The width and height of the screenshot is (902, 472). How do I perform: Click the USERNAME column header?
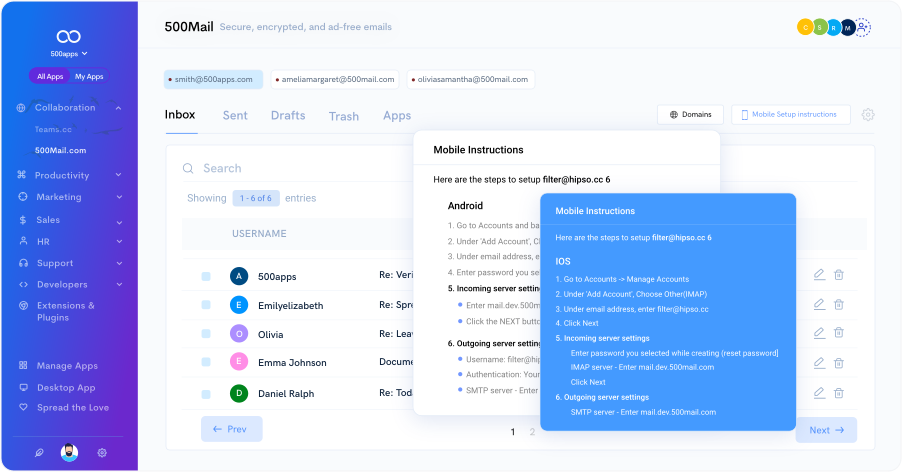pos(259,233)
